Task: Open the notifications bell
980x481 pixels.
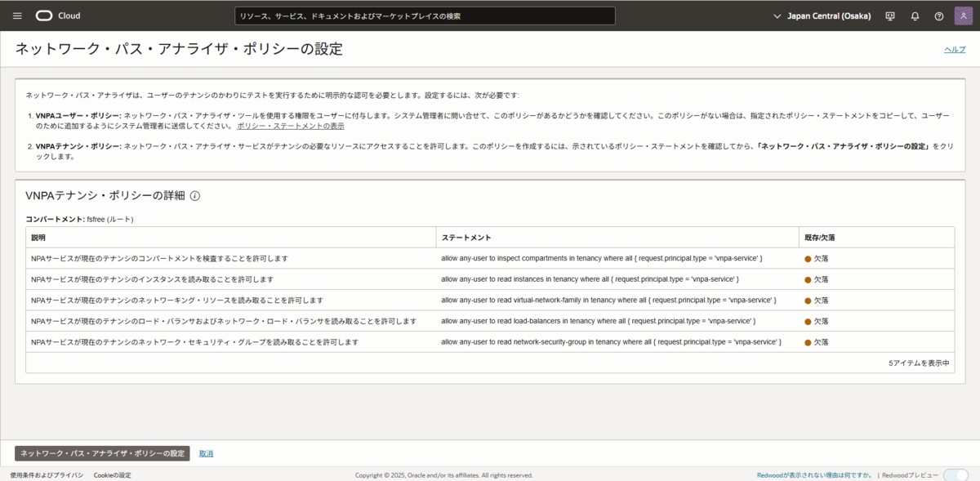Action: pos(915,16)
